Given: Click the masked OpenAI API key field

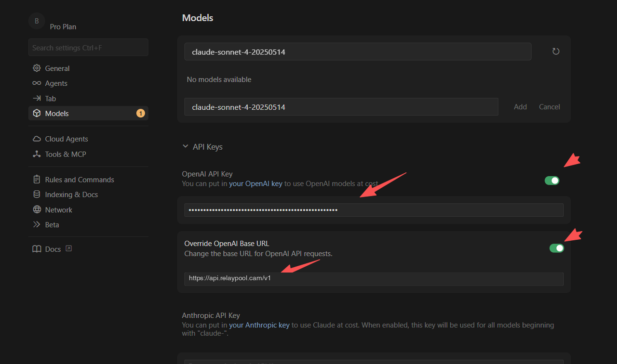Looking at the screenshot, I should 374,210.
